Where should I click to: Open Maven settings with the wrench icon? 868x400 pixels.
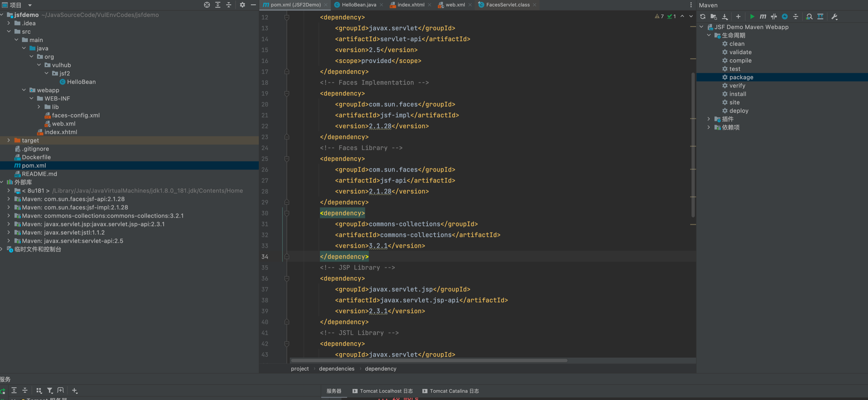(834, 17)
